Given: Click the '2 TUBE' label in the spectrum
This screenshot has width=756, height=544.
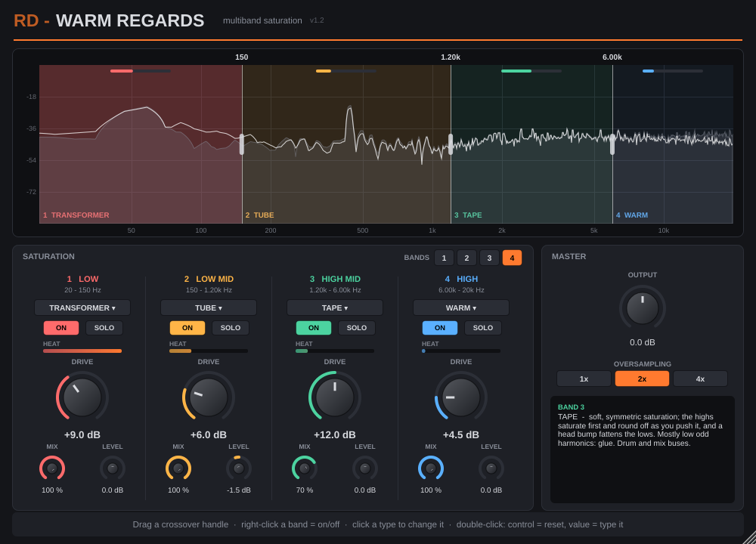Looking at the screenshot, I should pos(259,215).
